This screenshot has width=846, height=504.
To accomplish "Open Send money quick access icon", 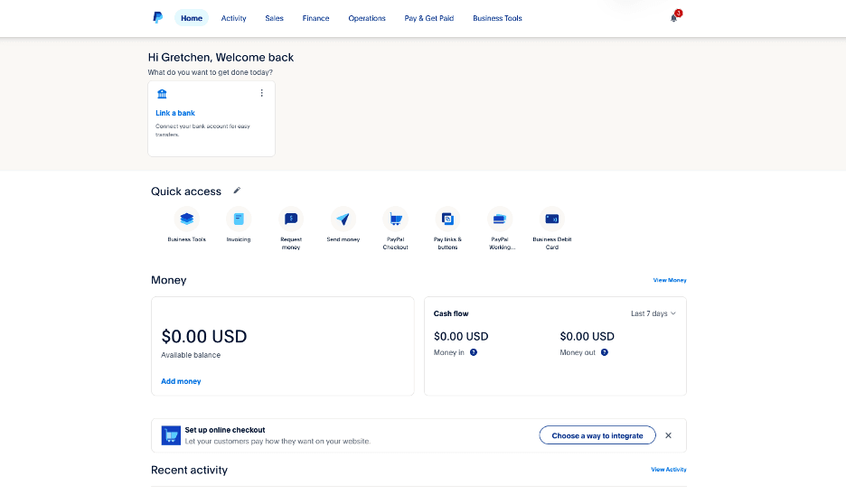I will [343, 219].
